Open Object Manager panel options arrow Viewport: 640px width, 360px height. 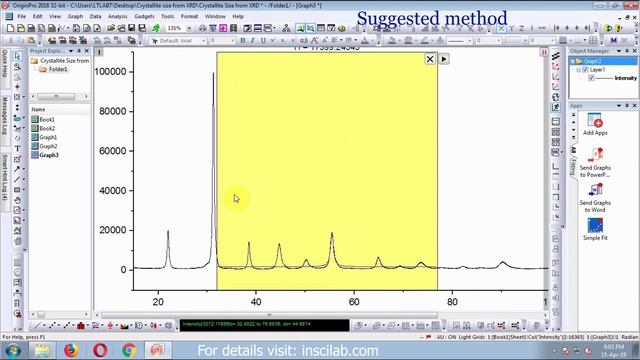(x=619, y=51)
